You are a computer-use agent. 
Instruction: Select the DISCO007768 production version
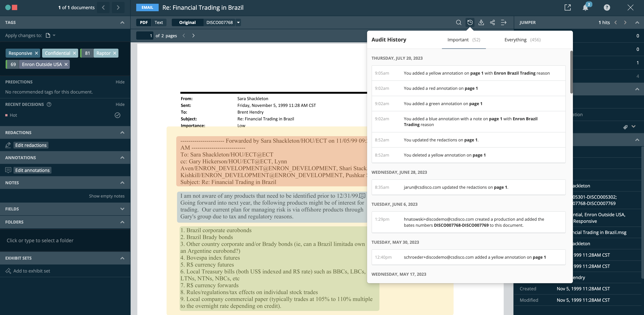tap(219, 22)
